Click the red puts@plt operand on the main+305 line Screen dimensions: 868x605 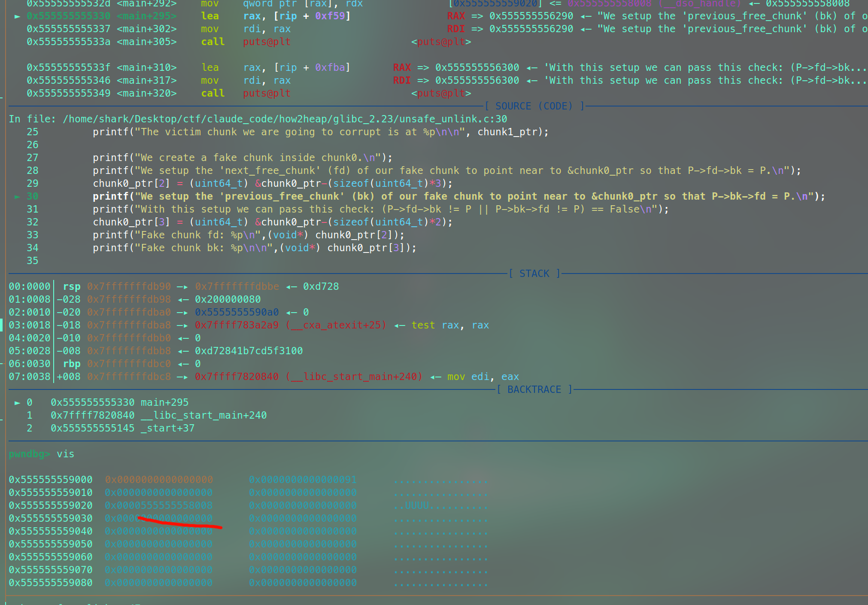click(267, 42)
